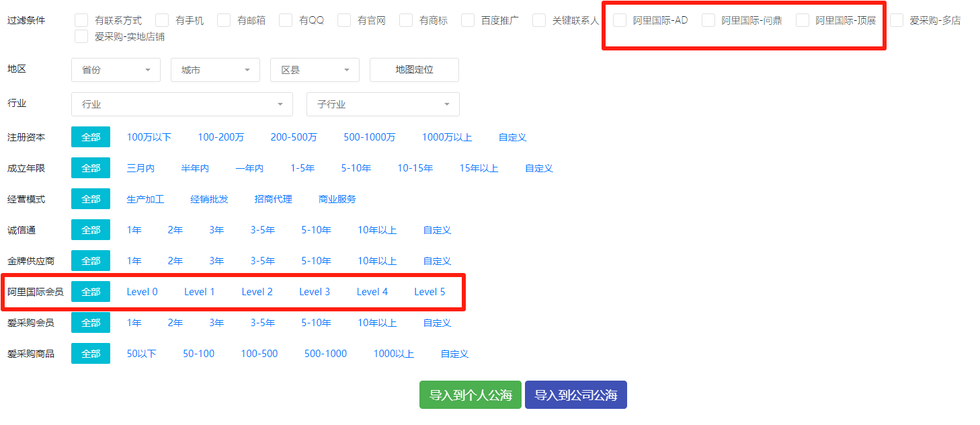Select 一年内 establishment period
The width and height of the screenshot is (980, 425).
coord(249,168)
